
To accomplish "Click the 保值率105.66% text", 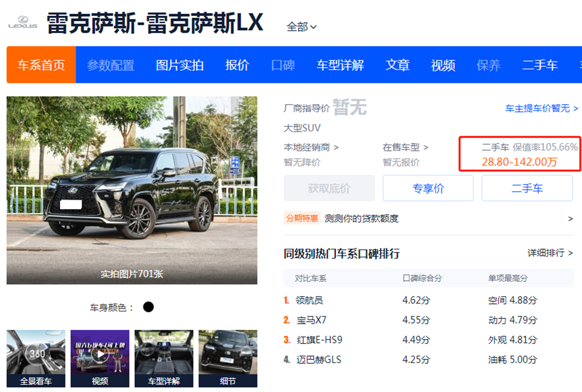I will click(545, 147).
